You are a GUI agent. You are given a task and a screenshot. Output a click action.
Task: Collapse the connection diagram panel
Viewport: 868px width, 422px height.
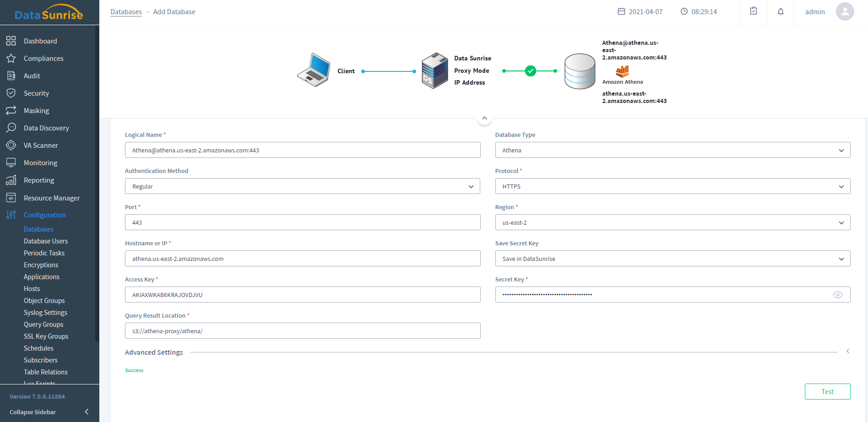click(x=484, y=119)
